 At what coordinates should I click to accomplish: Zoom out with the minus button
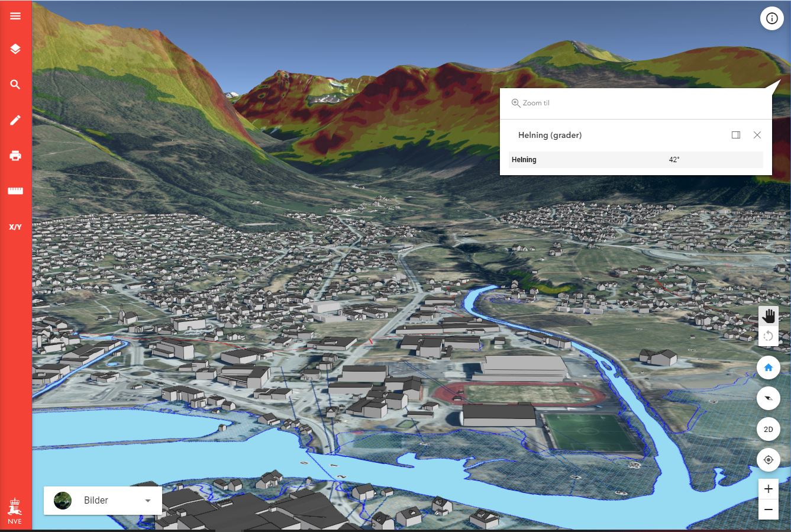point(768,509)
